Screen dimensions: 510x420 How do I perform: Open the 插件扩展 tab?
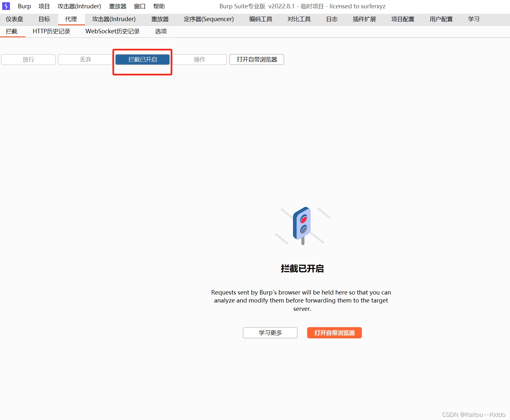click(x=364, y=19)
